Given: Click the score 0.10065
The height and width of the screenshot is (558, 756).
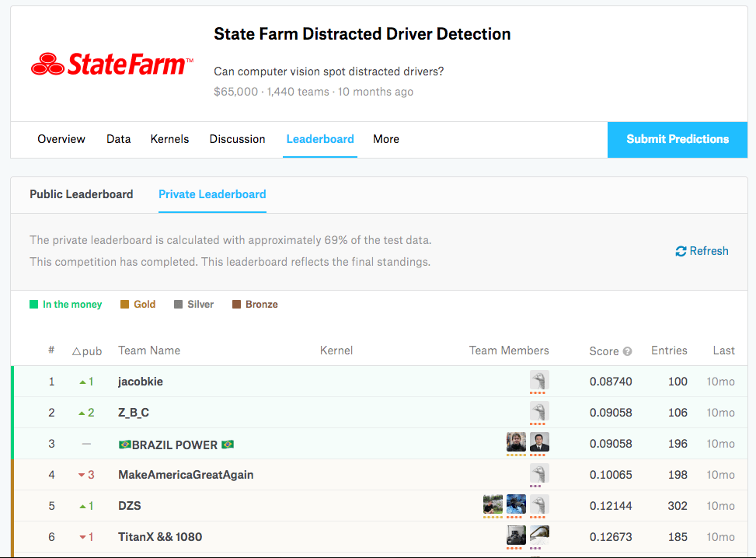Looking at the screenshot, I should 611,475.
